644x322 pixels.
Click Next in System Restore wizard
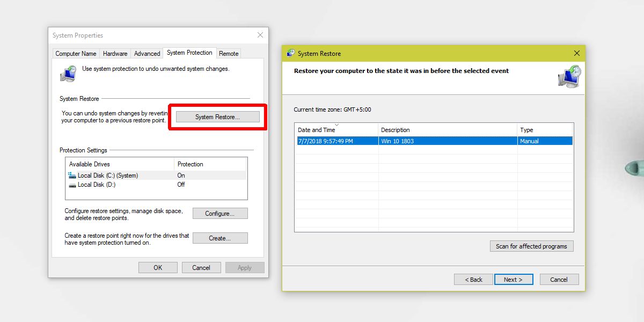[513, 280]
